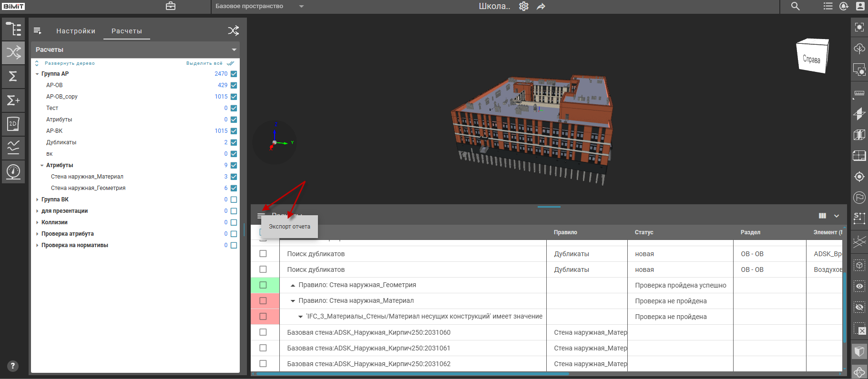Click Выделить всё link
The image size is (868, 379).
tap(204, 63)
